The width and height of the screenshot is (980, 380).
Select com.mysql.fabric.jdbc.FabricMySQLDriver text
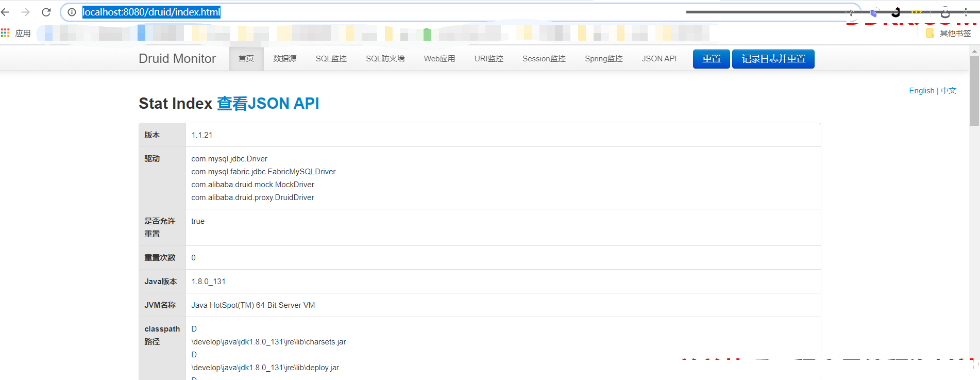pos(263,172)
